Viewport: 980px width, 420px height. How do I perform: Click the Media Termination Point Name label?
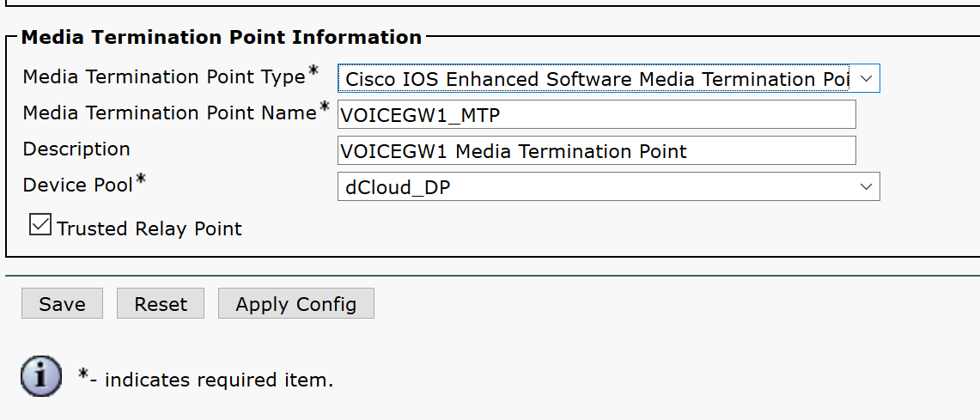coord(169,113)
